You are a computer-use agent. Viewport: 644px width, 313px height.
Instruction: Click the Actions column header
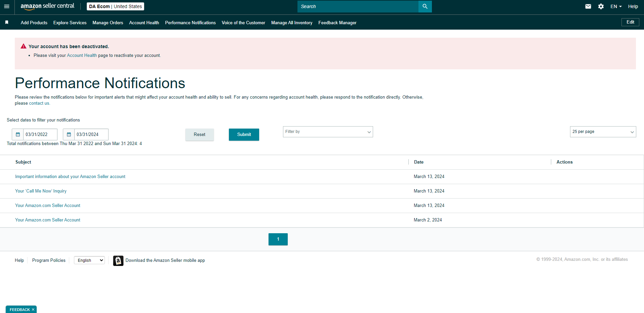click(x=565, y=162)
